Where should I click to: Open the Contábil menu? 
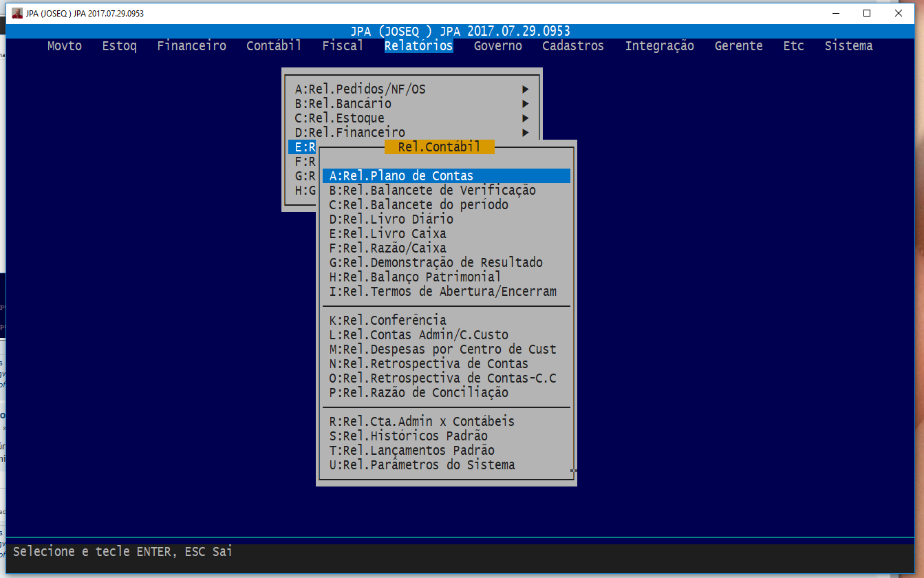click(x=275, y=46)
